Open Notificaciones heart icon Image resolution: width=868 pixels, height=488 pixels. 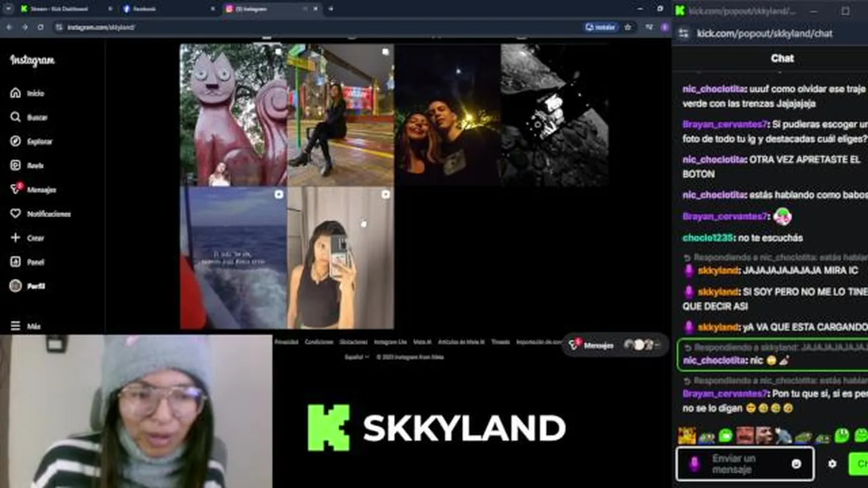(15, 213)
